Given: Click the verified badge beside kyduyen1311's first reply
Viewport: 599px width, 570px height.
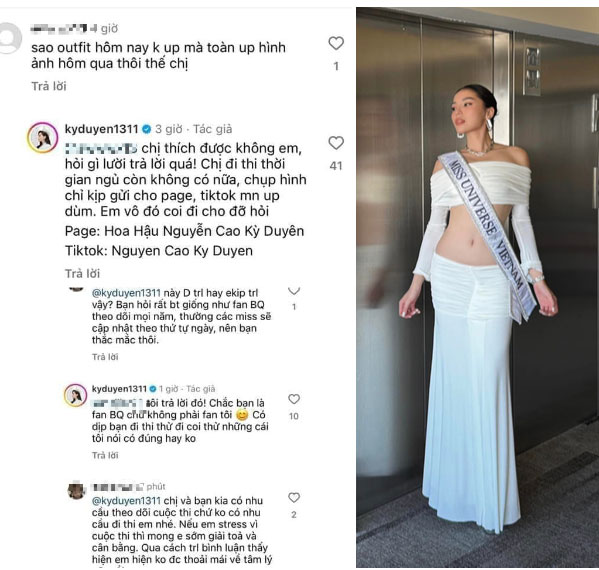Looking at the screenshot, I should pyautogui.click(x=146, y=129).
